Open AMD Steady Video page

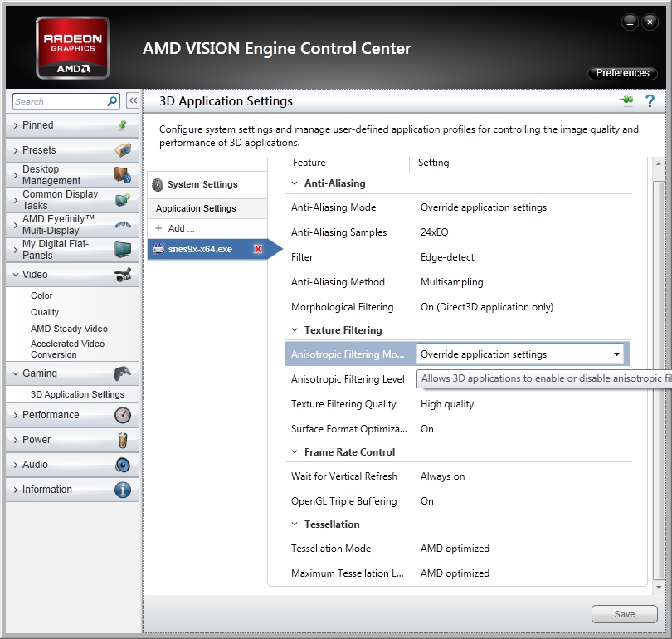[x=69, y=329]
